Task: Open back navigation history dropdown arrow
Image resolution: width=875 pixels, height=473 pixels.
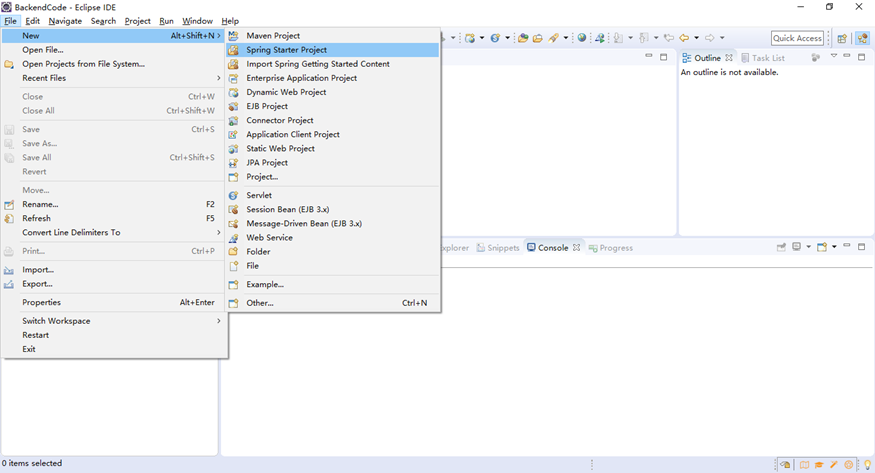Action: pyautogui.click(x=696, y=38)
